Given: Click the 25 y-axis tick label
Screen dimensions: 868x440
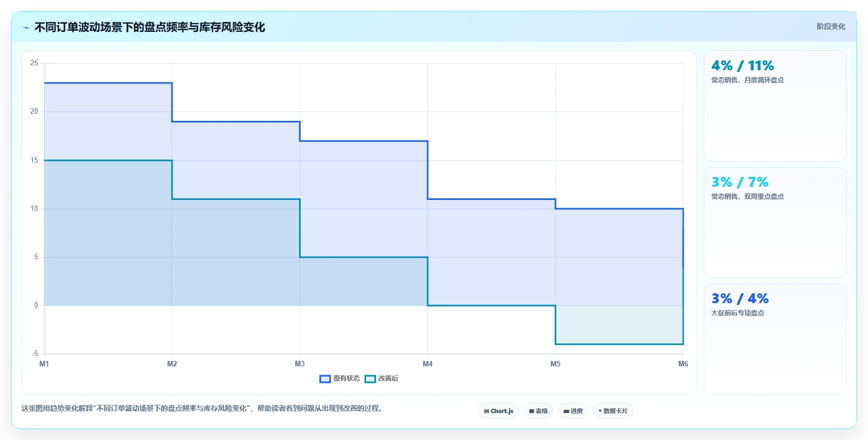Looking at the screenshot, I should 34,63.
